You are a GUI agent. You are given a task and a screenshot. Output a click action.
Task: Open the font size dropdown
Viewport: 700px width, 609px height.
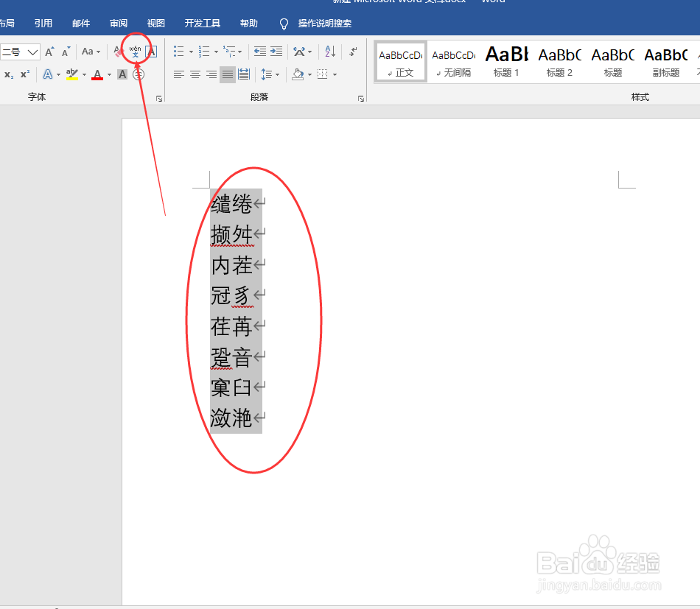point(20,52)
